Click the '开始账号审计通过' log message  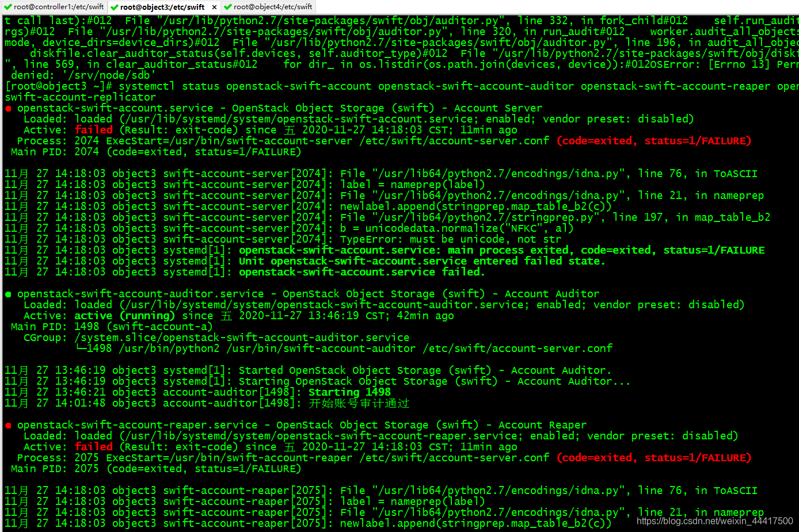[359, 403]
